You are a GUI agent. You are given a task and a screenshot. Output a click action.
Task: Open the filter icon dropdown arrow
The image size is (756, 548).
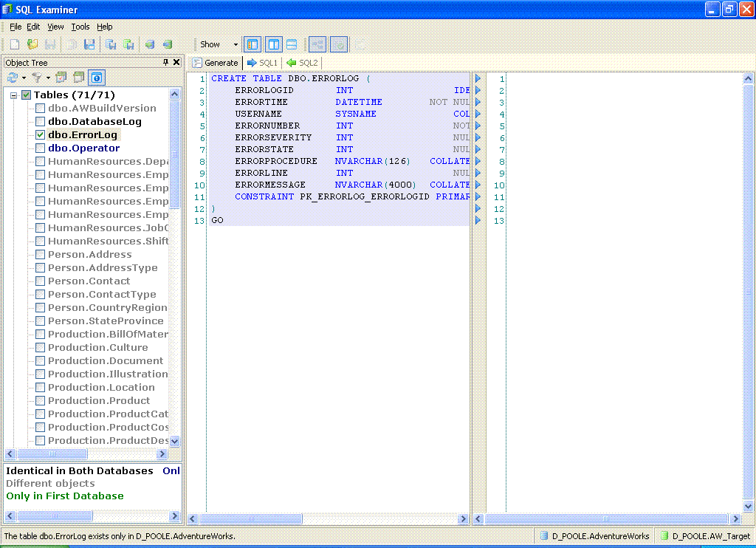(x=48, y=78)
